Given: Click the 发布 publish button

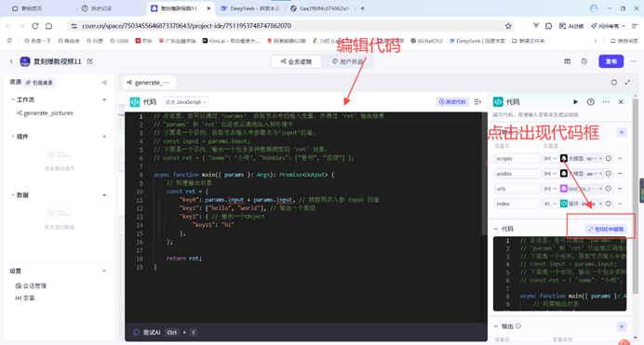Looking at the screenshot, I should pyautogui.click(x=611, y=61).
